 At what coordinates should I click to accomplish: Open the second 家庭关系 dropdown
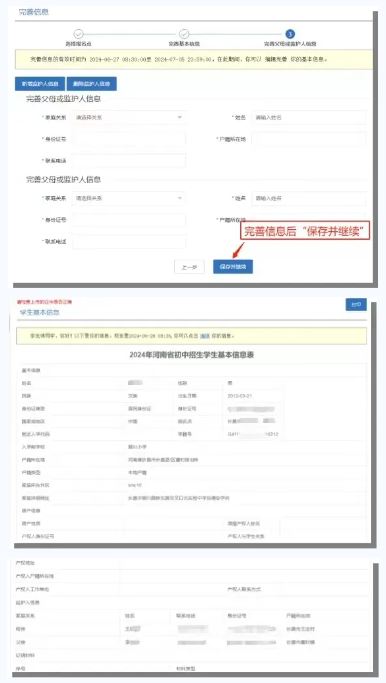click(x=129, y=198)
